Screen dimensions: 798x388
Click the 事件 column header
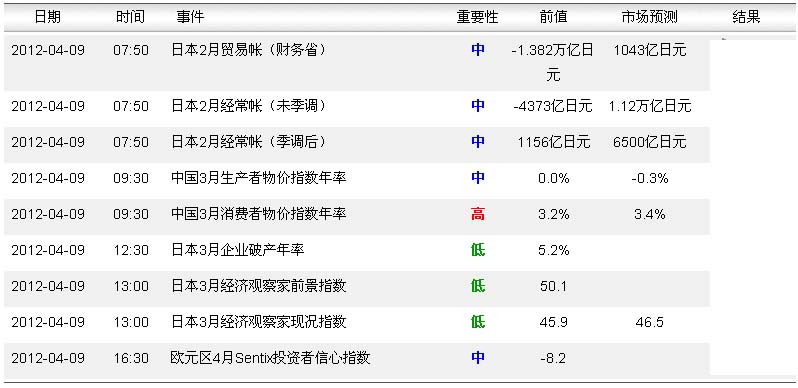click(x=190, y=17)
